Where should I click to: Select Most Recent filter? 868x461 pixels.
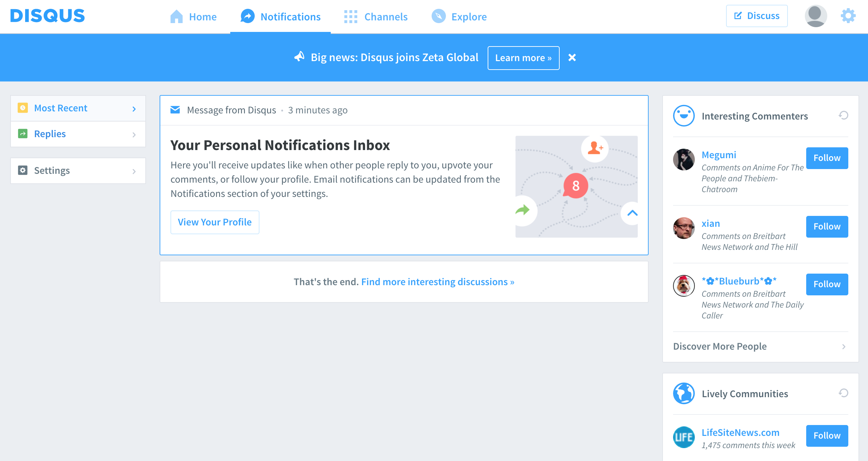(x=78, y=108)
